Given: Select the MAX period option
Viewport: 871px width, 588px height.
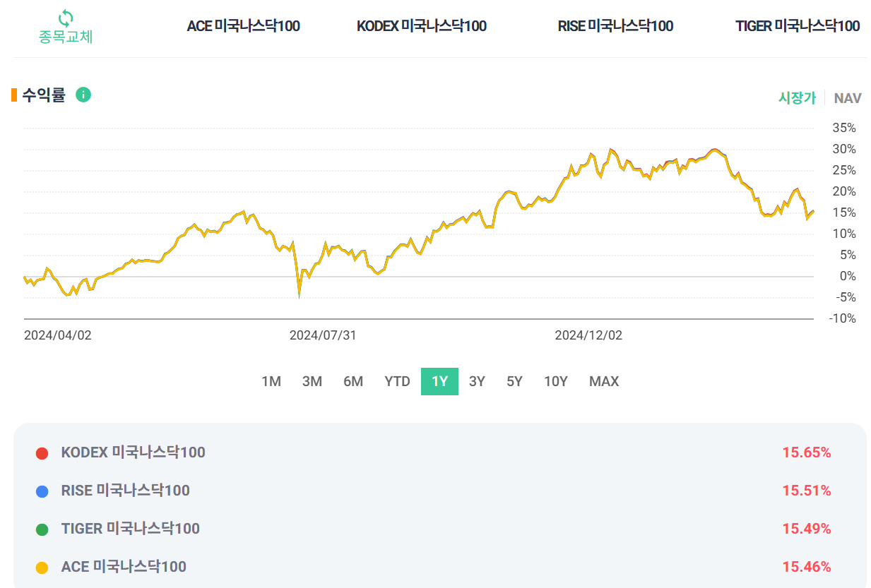Looking at the screenshot, I should [603, 381].
